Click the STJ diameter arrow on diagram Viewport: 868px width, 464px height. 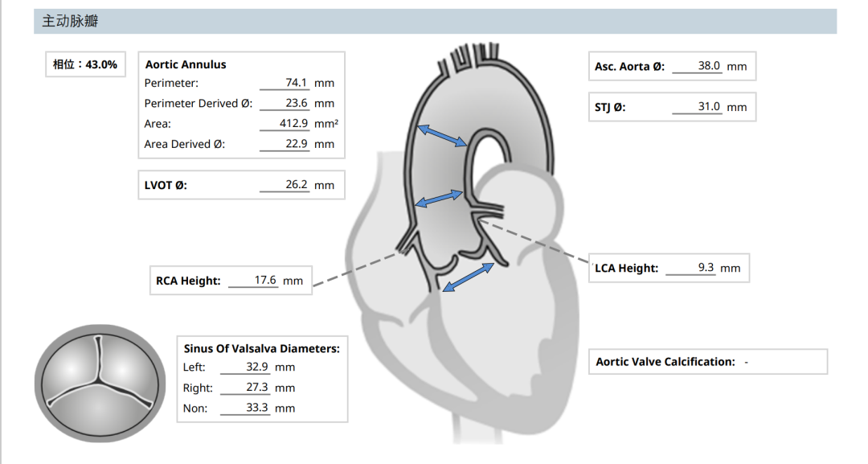pyautogui.click(x=439, y=199)
